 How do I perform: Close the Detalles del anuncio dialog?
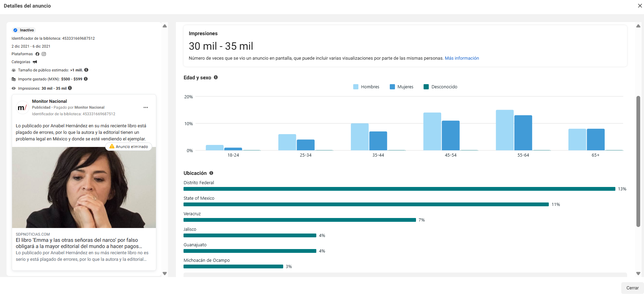(x=640, y=6)
